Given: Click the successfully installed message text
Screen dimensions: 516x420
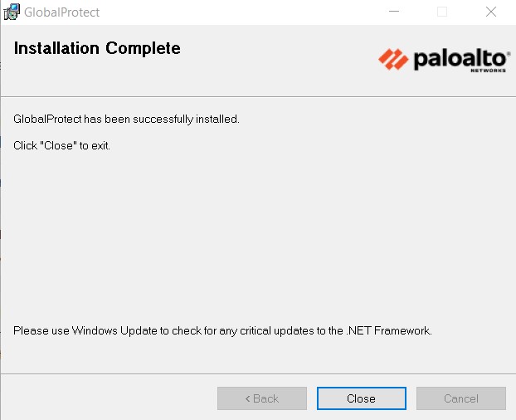Looking at the screenshot, I should coord(126,119).
